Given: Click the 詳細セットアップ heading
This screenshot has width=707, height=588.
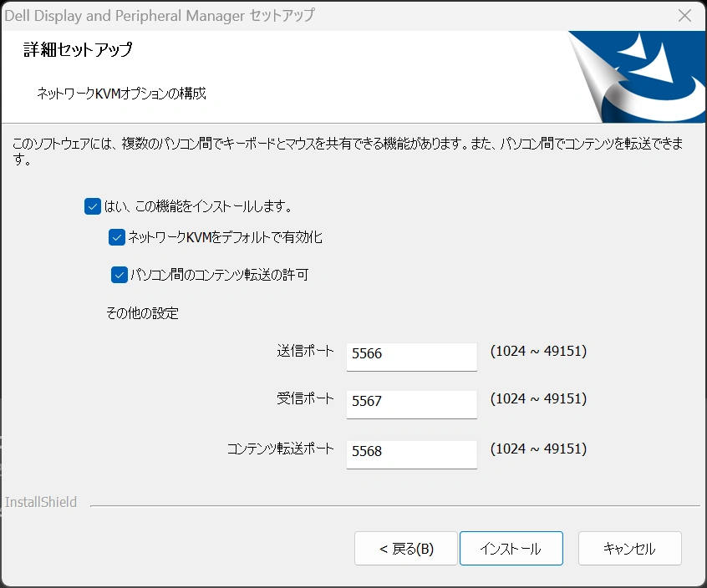Looking at the screenshot, I should click(x=78, y=50).
